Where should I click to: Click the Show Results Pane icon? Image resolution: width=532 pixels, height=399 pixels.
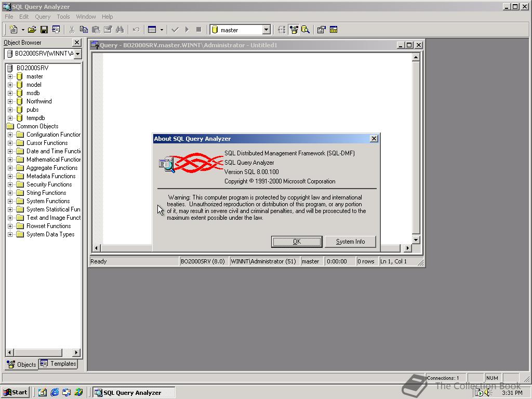point(334,30)
